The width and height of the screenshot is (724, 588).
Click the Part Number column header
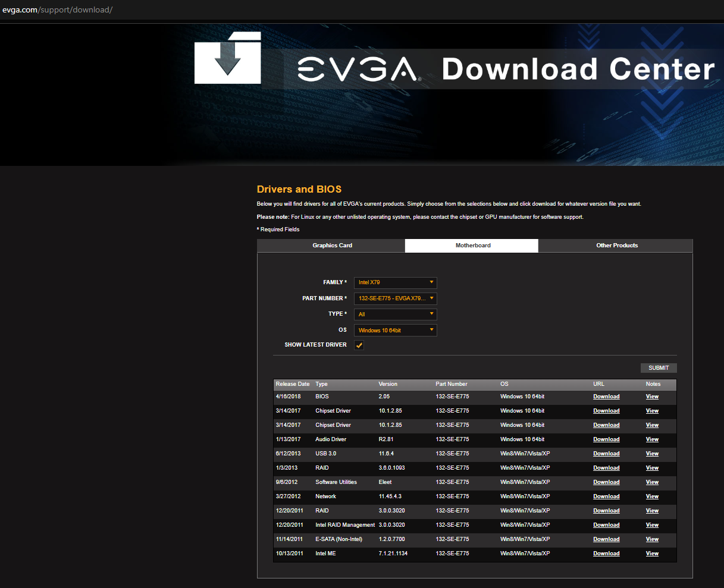coord(452,384)
